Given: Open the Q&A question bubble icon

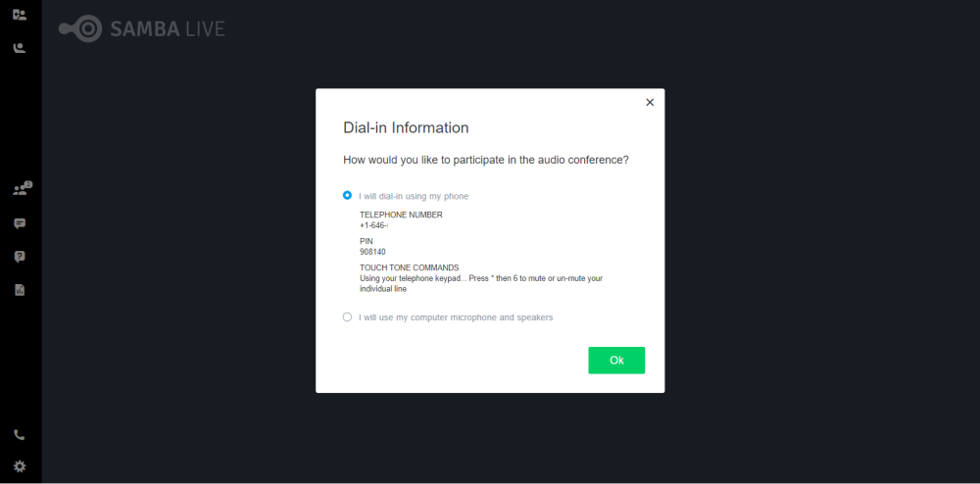Looking at the screenshot, I should (20, 257).
